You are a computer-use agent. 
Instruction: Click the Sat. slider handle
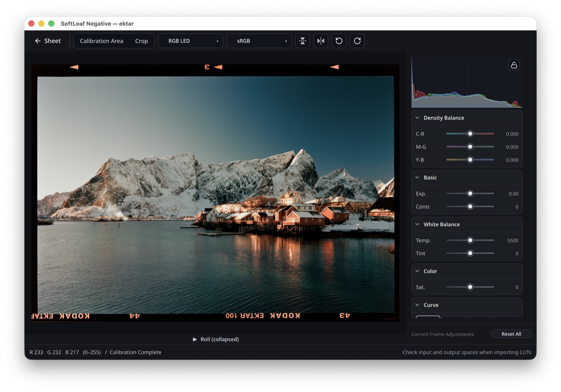point(470,287)
